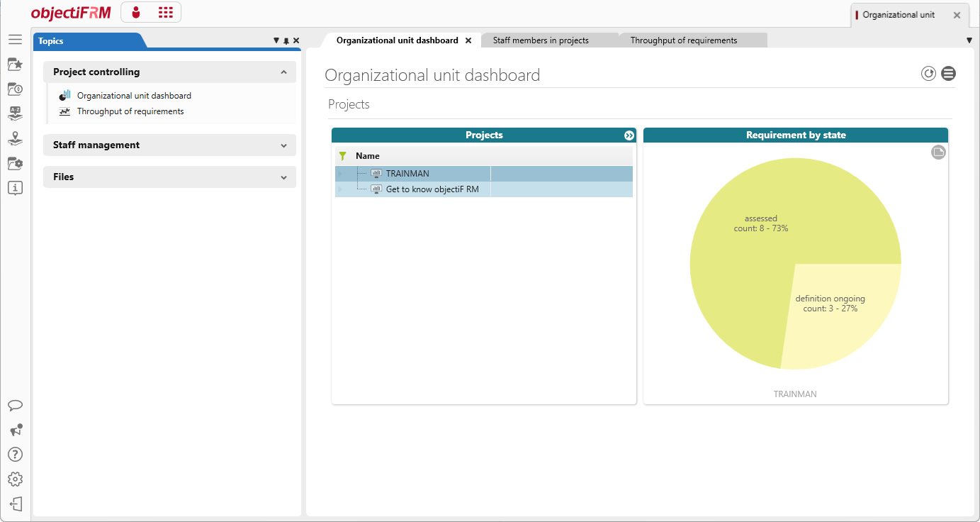Viewport: 980px width, 522px height.
Task: Click the red user profile icon
Action: point(136,12)
